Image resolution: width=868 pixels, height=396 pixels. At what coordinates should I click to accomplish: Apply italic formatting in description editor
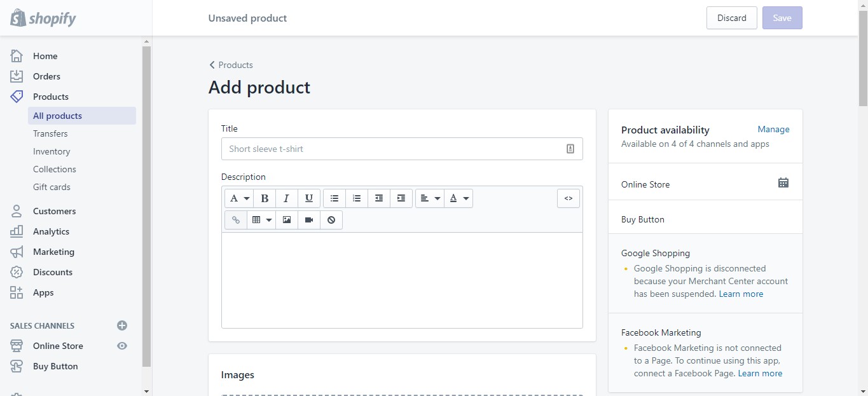coord(287,198)
